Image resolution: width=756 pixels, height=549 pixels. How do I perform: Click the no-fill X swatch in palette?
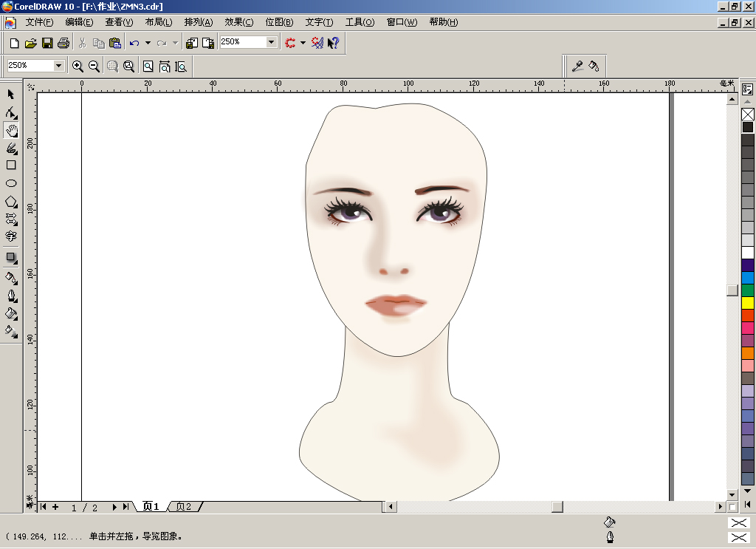click(x=748, y=115)
